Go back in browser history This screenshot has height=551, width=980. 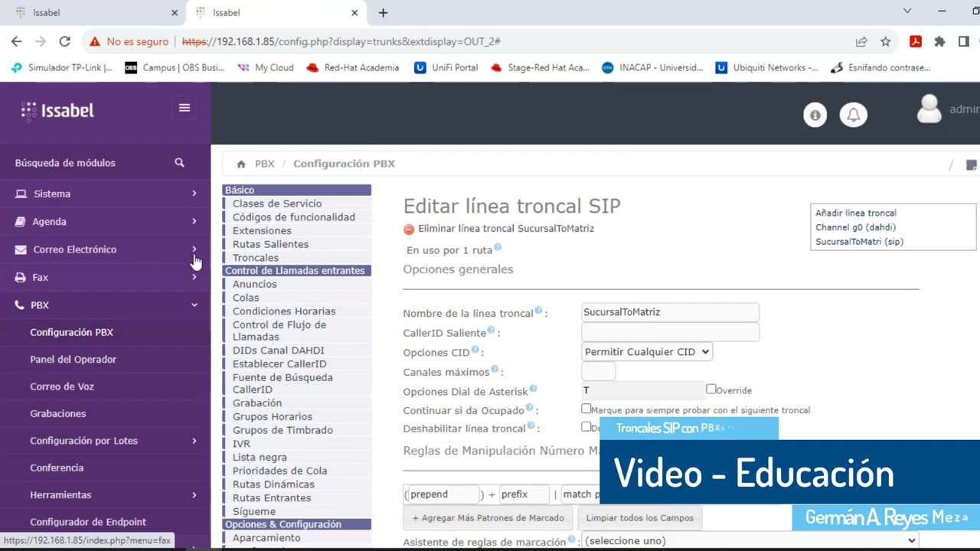(17, 41)
